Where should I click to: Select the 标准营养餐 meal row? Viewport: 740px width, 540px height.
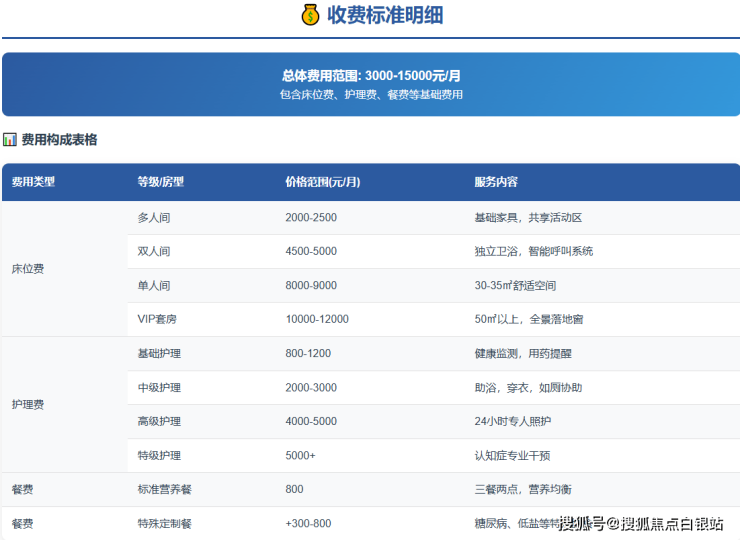[164, 490]
